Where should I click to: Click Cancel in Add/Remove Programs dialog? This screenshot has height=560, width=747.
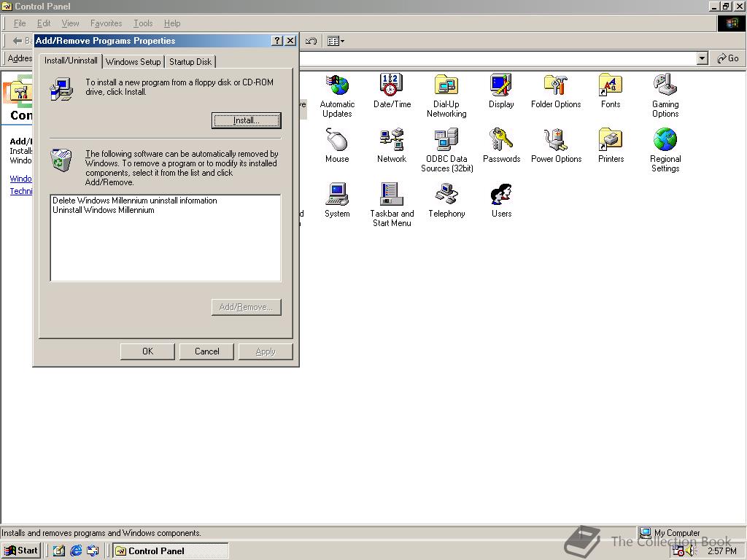[206, 351]
